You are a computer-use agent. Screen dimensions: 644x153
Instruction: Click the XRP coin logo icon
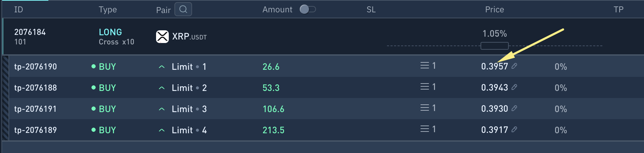click(x=162, y=36)
